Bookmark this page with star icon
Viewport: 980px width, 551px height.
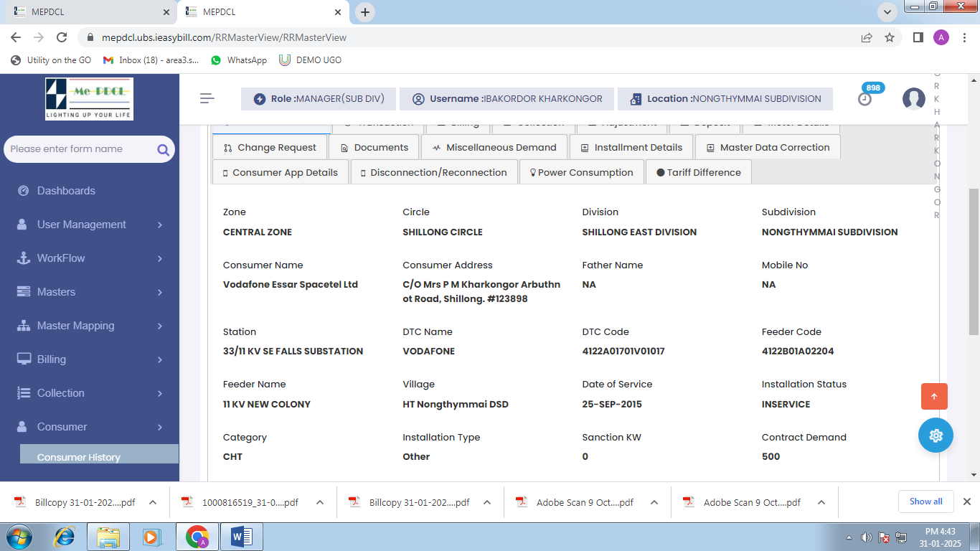click(x=890, y=37)
